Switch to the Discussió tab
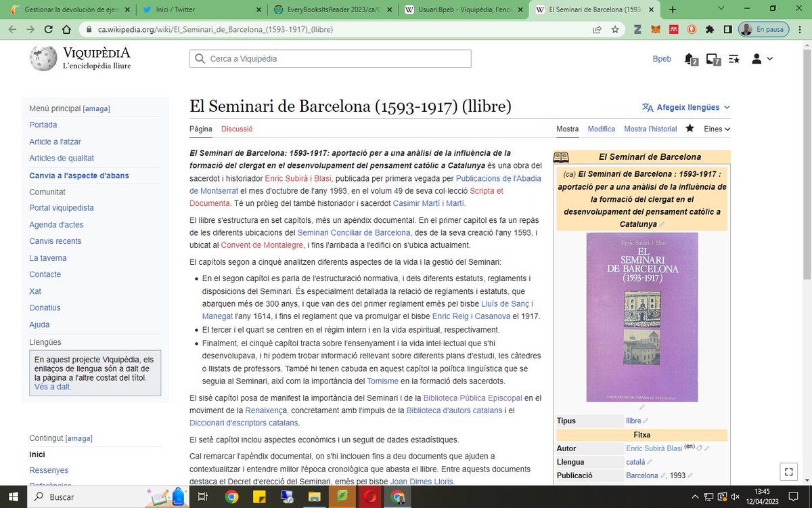The height and width of the screenshot is (508, 812). (237, 129)
